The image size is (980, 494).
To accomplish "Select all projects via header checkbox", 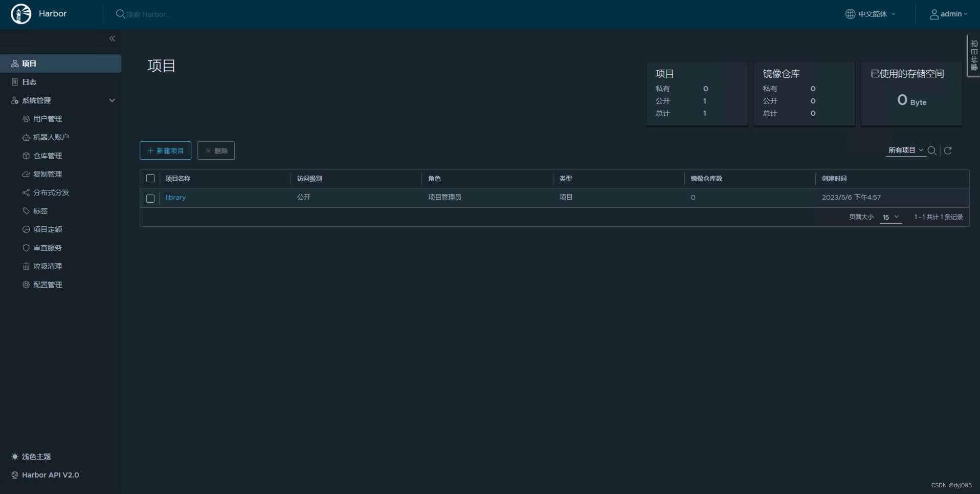I will coord(150,178).
